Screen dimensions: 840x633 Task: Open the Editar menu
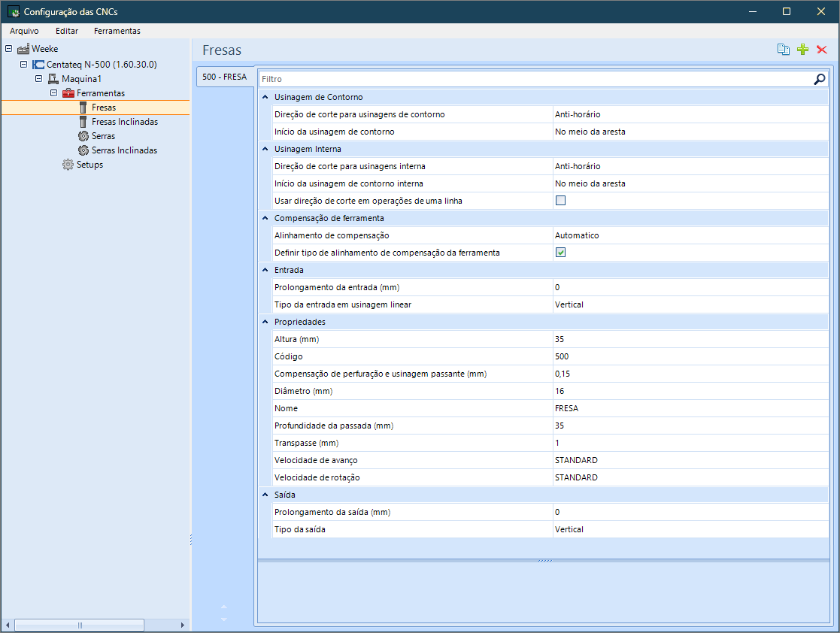(x=67, y=31)
